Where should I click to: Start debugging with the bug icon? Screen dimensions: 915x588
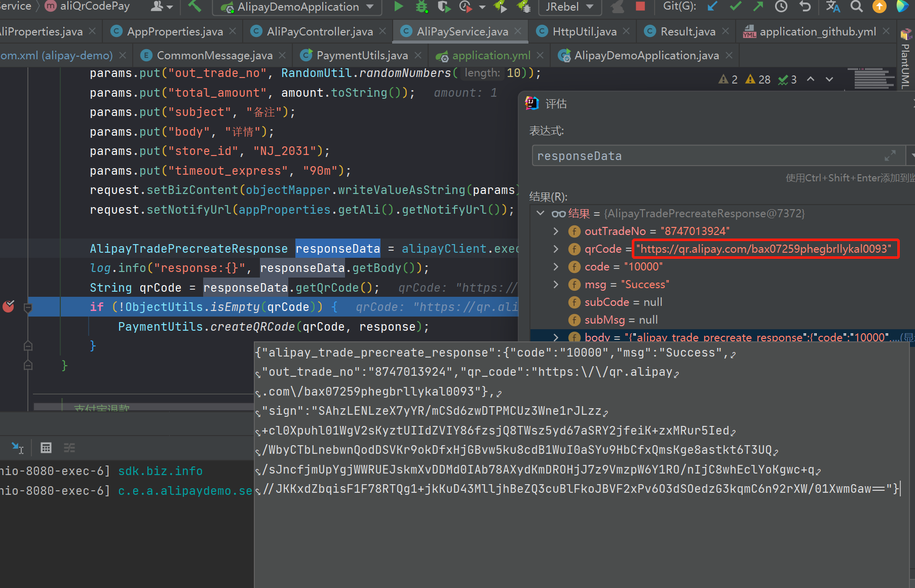(422, 6)
